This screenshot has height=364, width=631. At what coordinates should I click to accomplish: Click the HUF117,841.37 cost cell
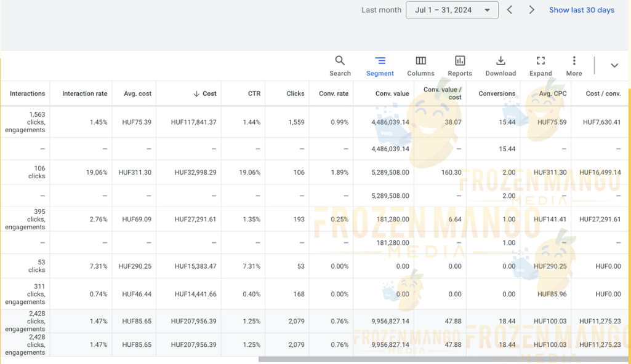(193, 122)
